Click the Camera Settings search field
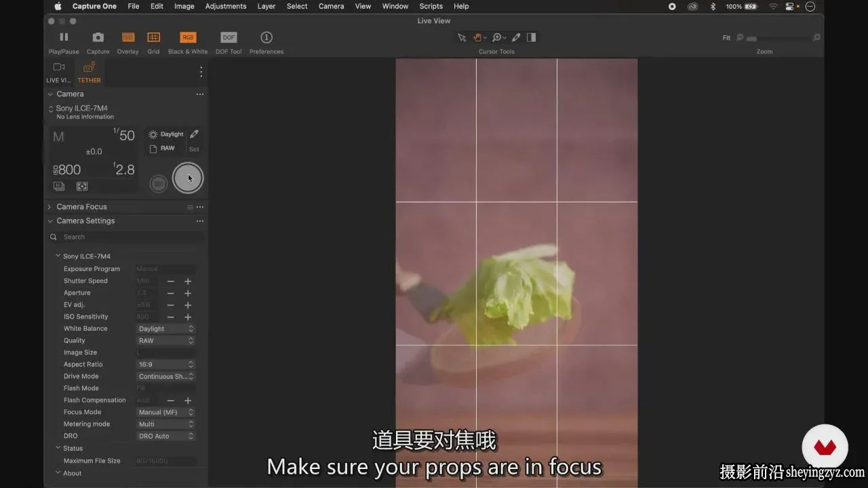This screenshot has width=868, height=488. [126, 237]
